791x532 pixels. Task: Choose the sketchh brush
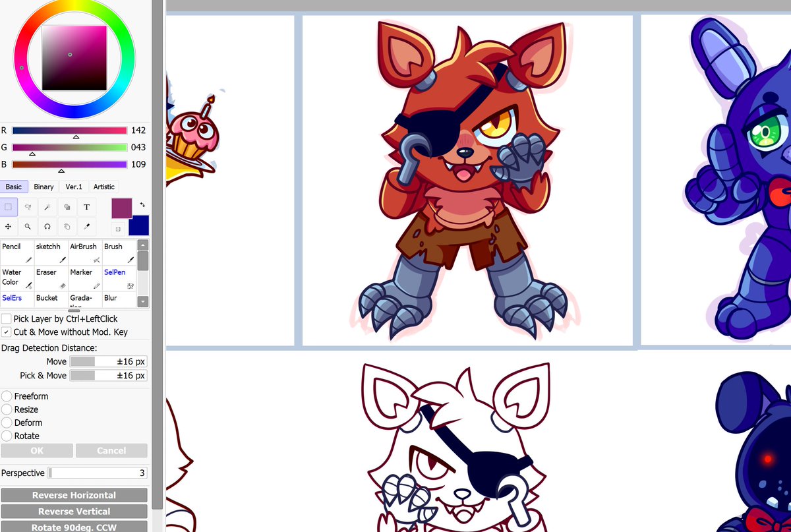click(51, 252)
